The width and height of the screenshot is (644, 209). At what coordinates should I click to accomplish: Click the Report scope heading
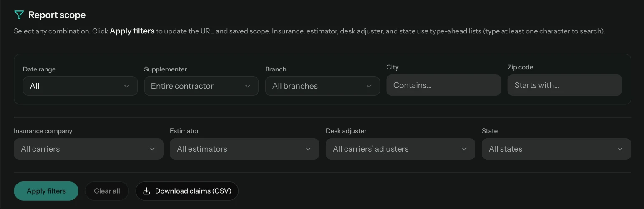(x=57, y=15)
